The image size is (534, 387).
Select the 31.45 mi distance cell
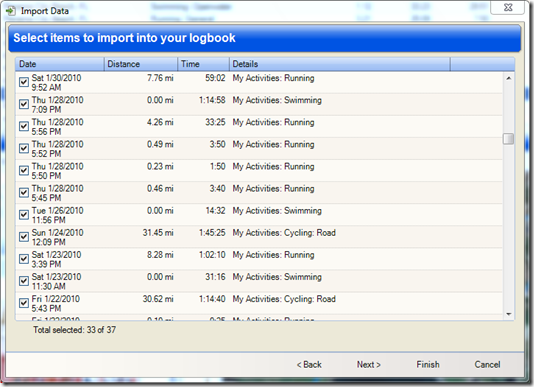click(x=158, y=233)
